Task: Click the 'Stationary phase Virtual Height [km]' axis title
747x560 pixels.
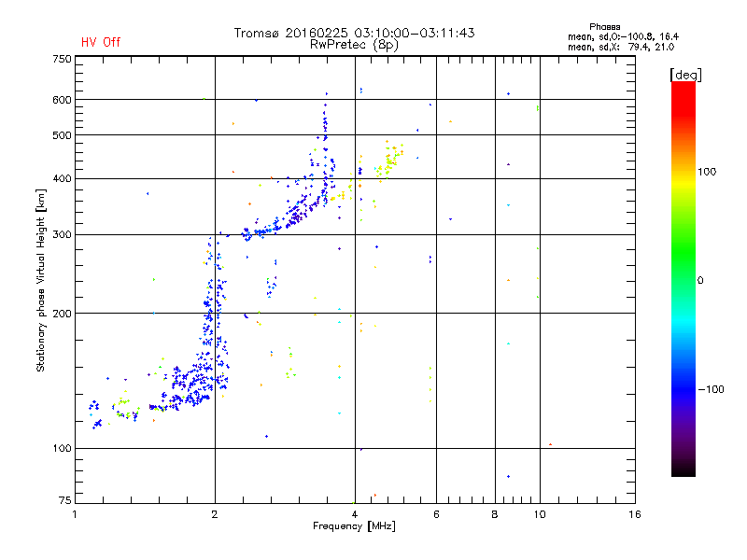Action: (41, 280)
